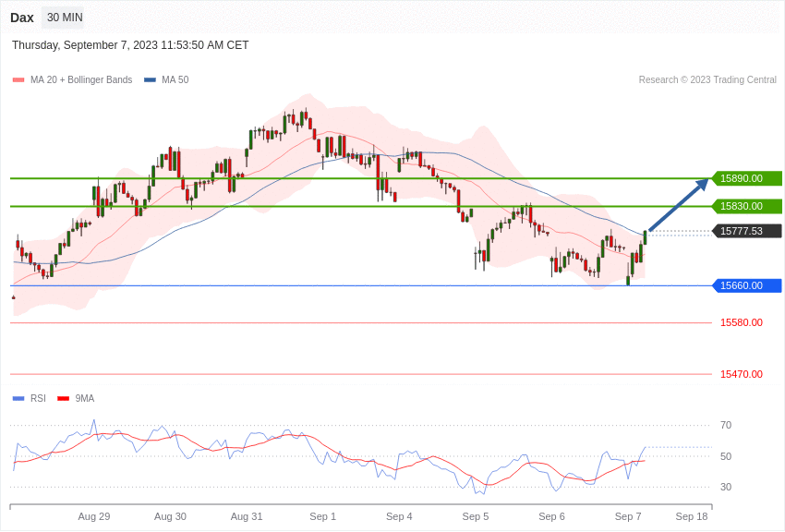This screenshot has width=785, height=532.
Task: Toggle the MA 50 legend label
Action: (x=175, y=80)
